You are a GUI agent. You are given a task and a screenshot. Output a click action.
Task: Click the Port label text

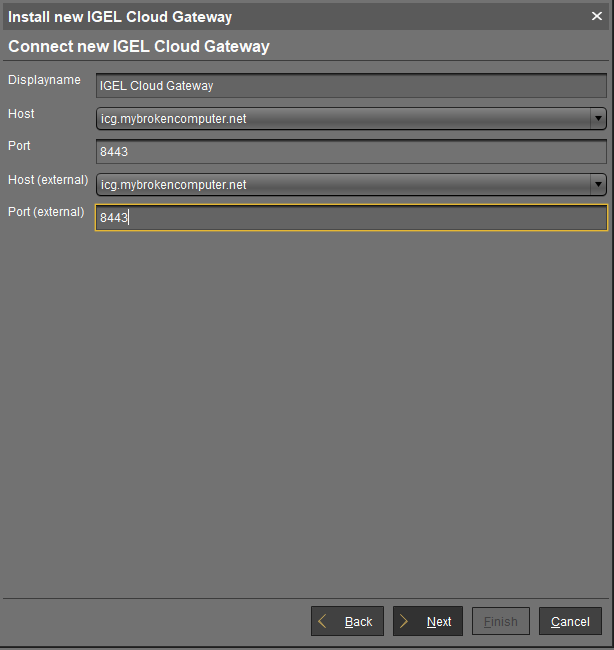click(x=19, y=146)
